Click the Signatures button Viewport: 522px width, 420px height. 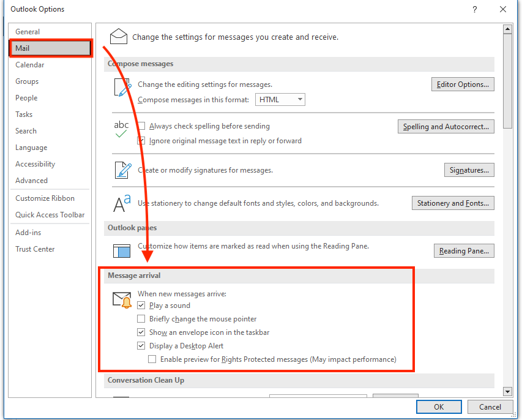click(x=469, y=170)
